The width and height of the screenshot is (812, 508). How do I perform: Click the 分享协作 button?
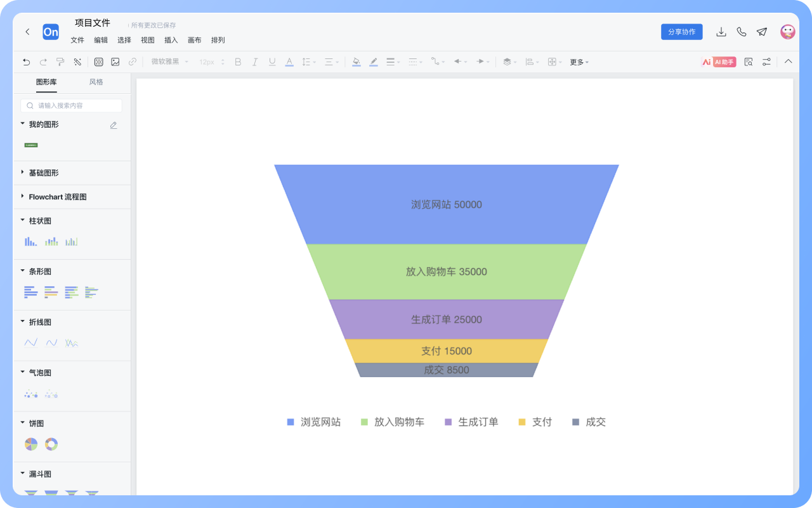(x=681, y=32)
